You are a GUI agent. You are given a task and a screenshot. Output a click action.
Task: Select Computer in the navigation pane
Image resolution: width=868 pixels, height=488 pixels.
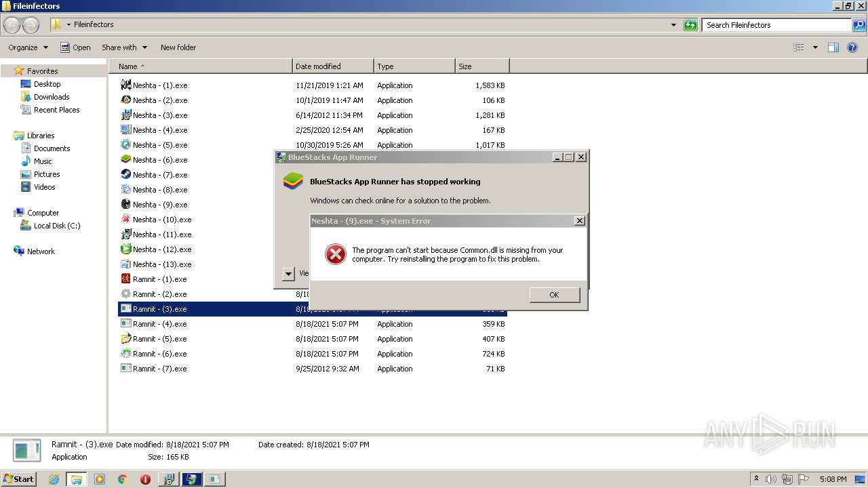click(x=43, y=213)
